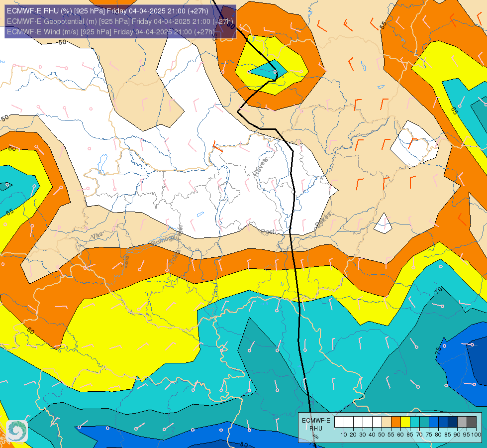
Task: Click the '80' contour label at the bottom edge
Action: click(x=244, y=445)
